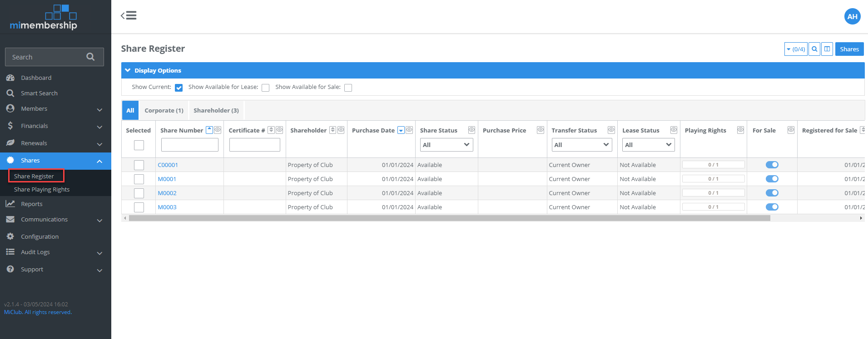Enable Show Available for Sale checkbox
The width and height of the screenshot is (868, 339).
pyautogui.click(x=348, y=88)
